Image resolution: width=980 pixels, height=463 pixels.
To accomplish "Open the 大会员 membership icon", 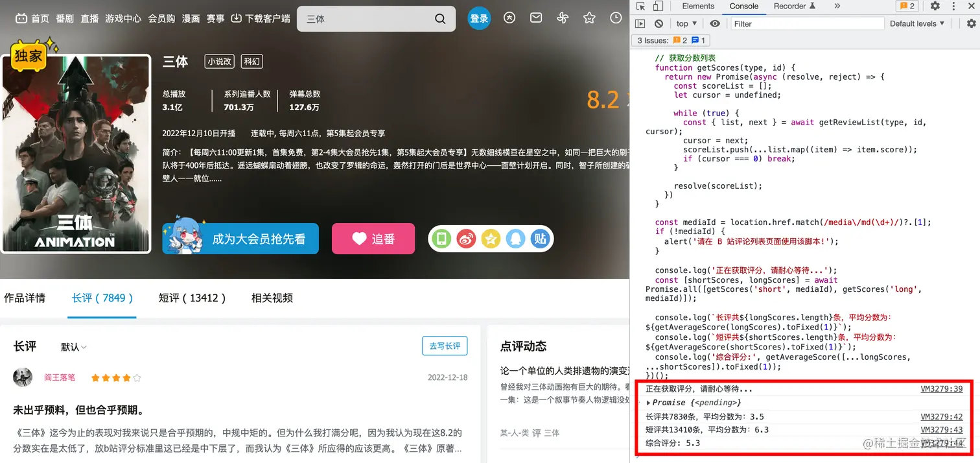I will tap(509, 18).
